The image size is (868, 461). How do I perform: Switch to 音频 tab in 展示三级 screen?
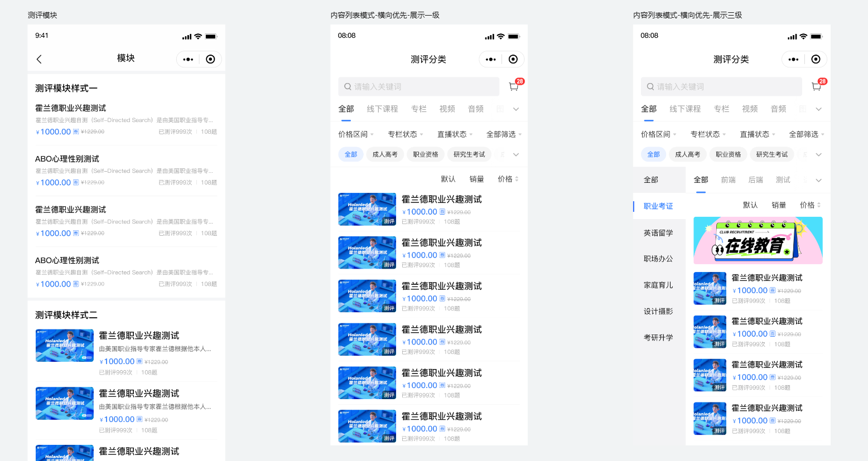point(779,109)
